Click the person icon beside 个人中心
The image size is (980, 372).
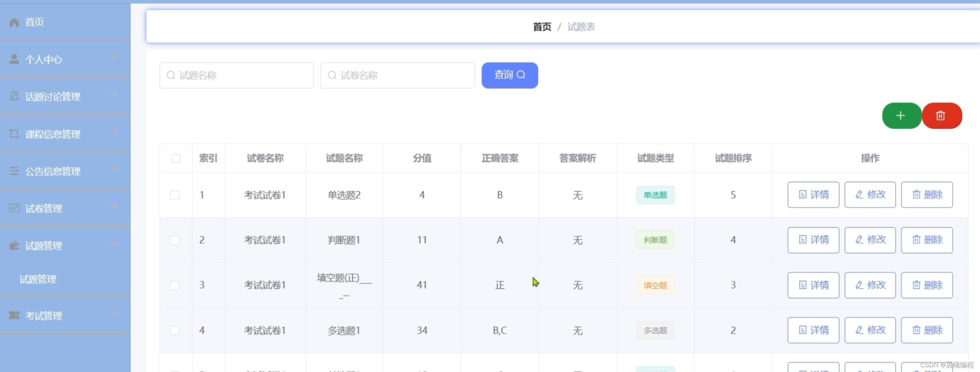click(14, 59)
